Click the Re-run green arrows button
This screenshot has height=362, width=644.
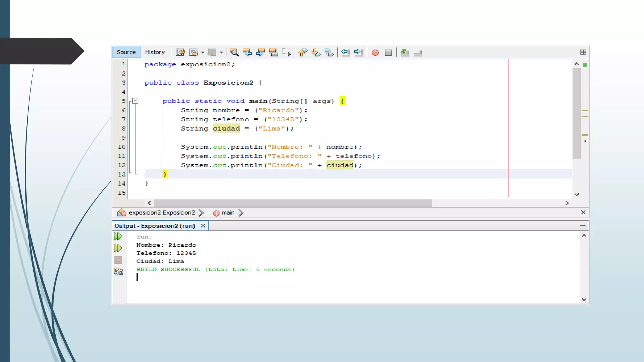point(118,236)
